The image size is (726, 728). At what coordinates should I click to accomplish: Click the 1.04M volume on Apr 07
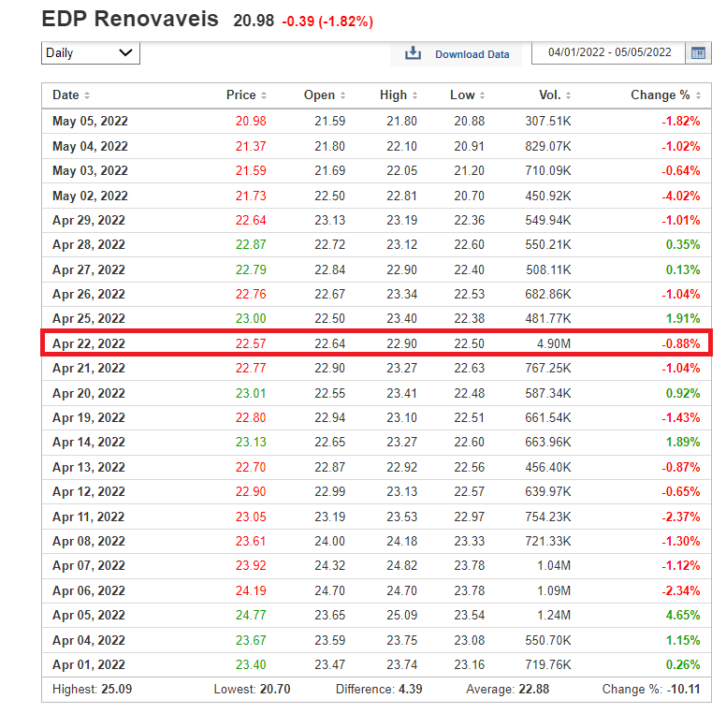click(x=554, y=565)
